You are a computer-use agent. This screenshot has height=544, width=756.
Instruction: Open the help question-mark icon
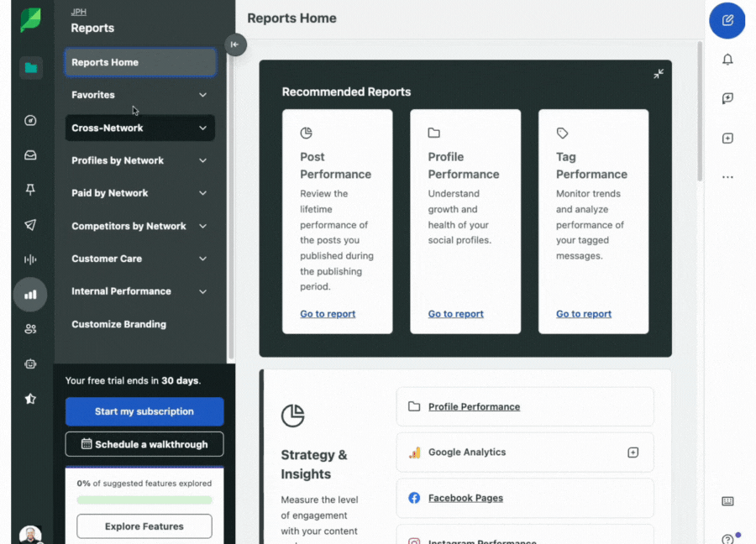coord(727,537)
